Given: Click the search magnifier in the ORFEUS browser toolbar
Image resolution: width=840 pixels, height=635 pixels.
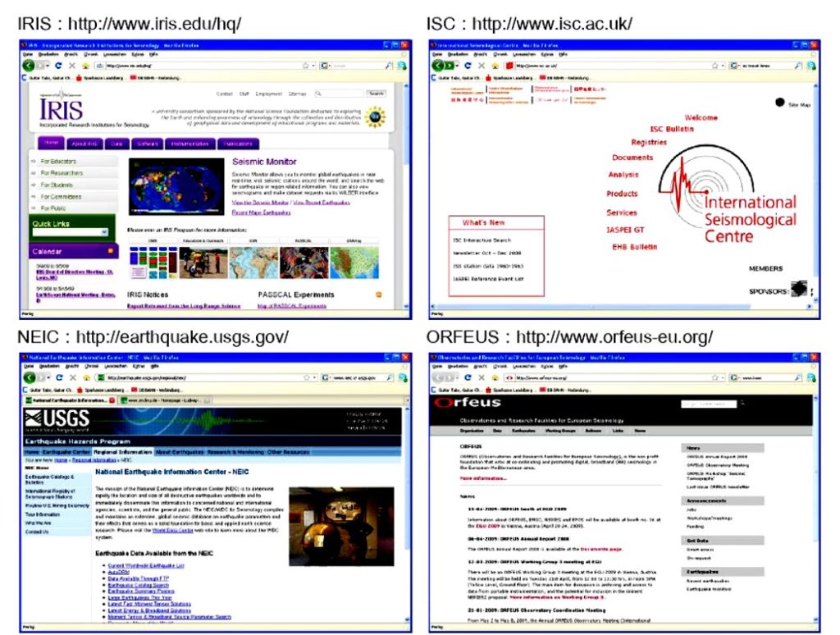Looking at the screenshot, I should pyautogui.click(x=798, y=377).
